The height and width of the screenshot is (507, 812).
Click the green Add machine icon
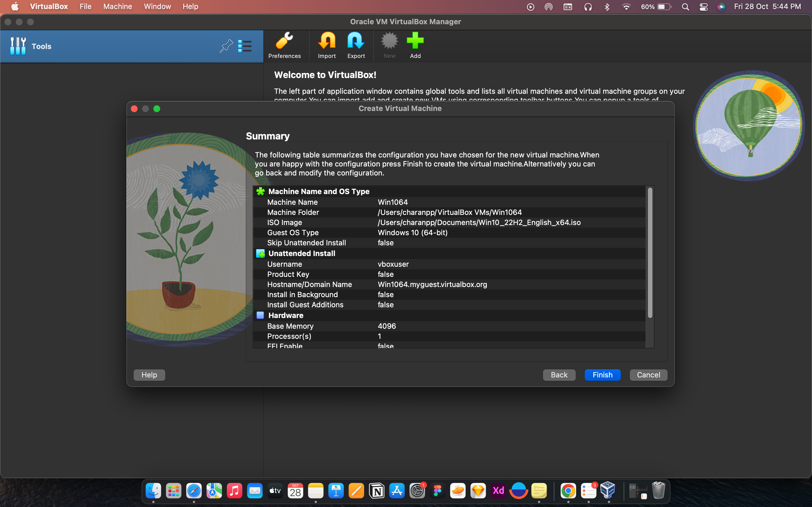pos(415,41)
